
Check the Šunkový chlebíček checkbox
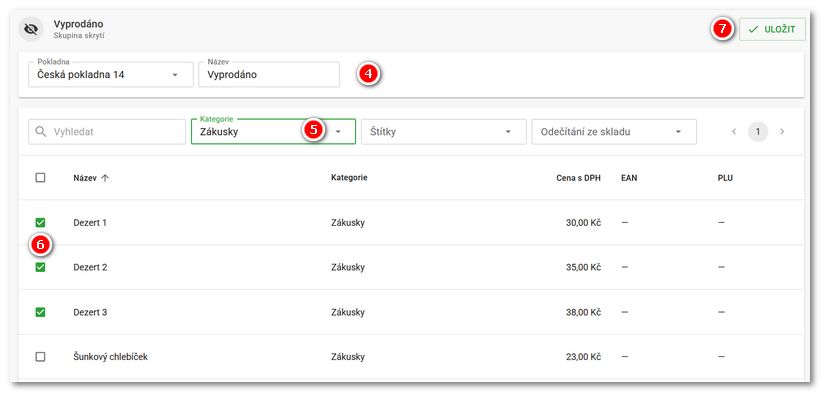point(40,357)
